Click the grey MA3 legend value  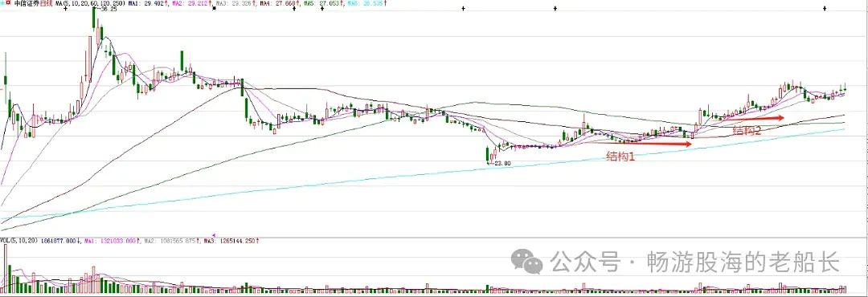(x=234, y=3)
